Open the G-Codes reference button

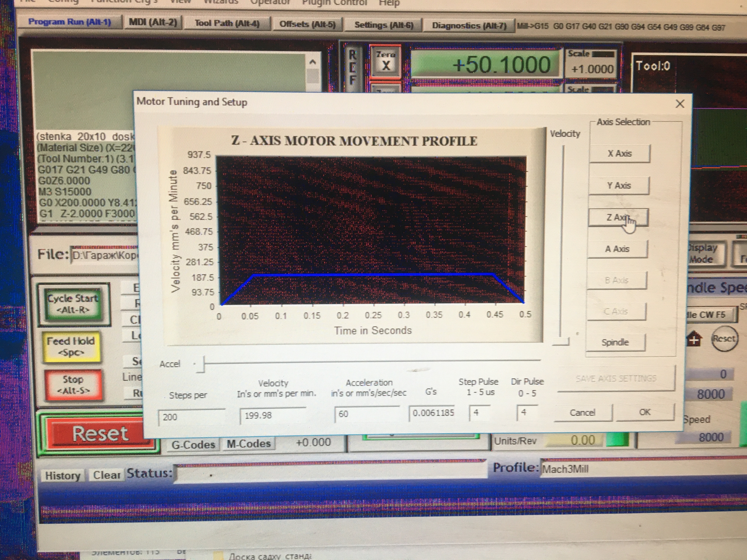pos(193,445)
